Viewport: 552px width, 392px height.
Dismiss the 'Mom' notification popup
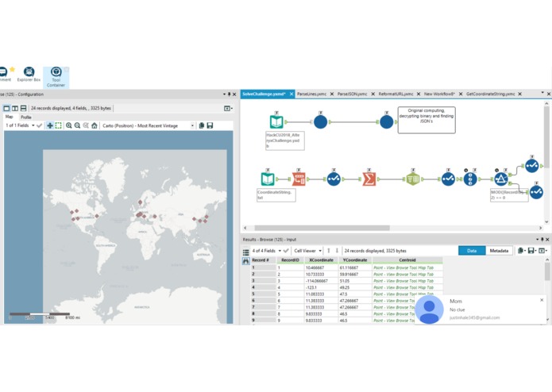click(542, 300)
